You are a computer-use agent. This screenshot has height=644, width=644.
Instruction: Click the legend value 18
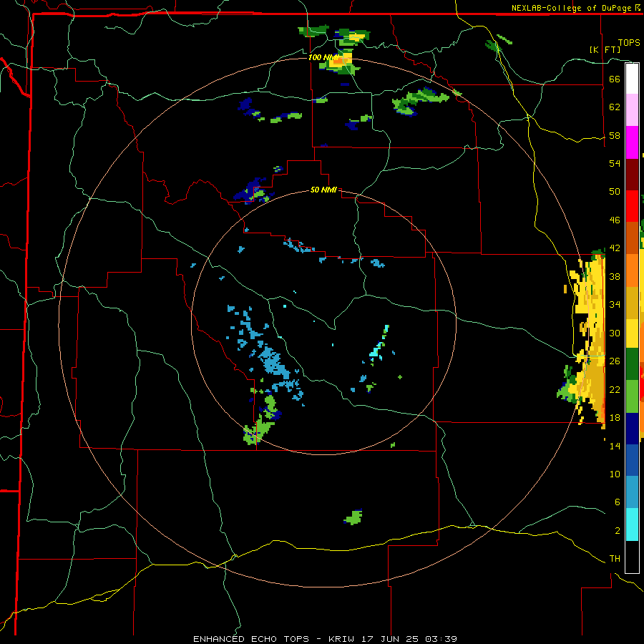[615, 418]
